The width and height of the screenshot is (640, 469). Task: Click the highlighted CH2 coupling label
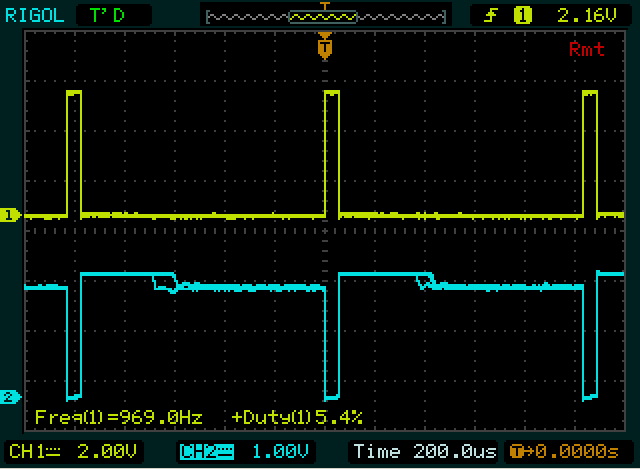tap(207, 452)
